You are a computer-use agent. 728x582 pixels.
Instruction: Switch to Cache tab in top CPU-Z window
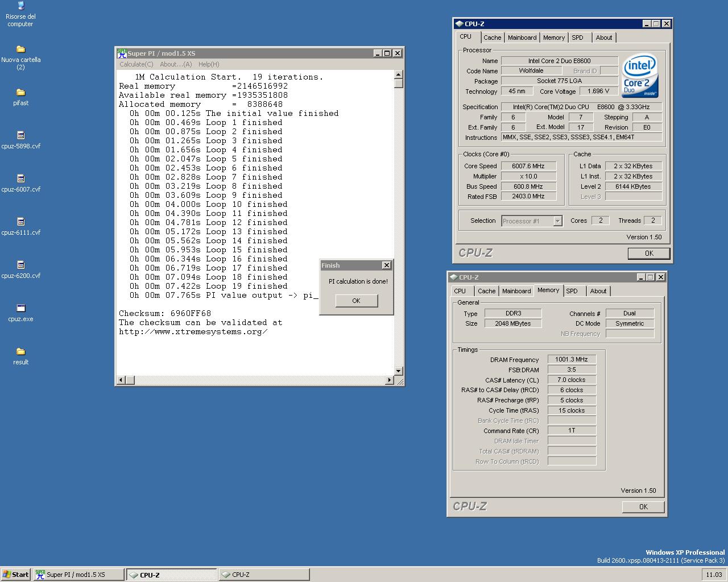(x=493, y=38)
